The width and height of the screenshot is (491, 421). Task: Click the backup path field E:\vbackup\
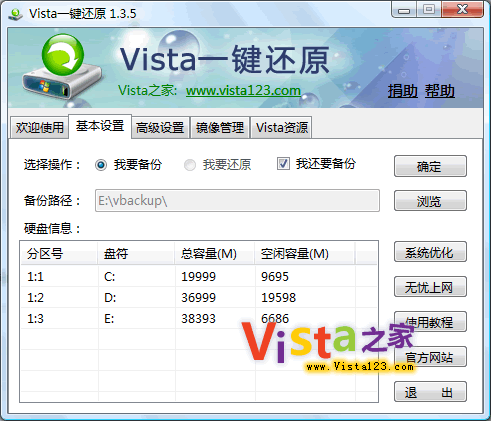(237, 201)
